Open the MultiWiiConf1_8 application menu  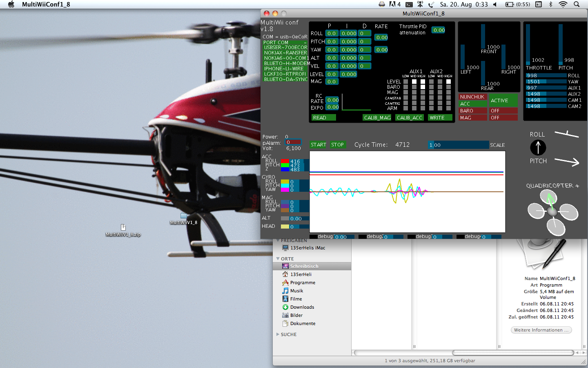coord(46,4)
